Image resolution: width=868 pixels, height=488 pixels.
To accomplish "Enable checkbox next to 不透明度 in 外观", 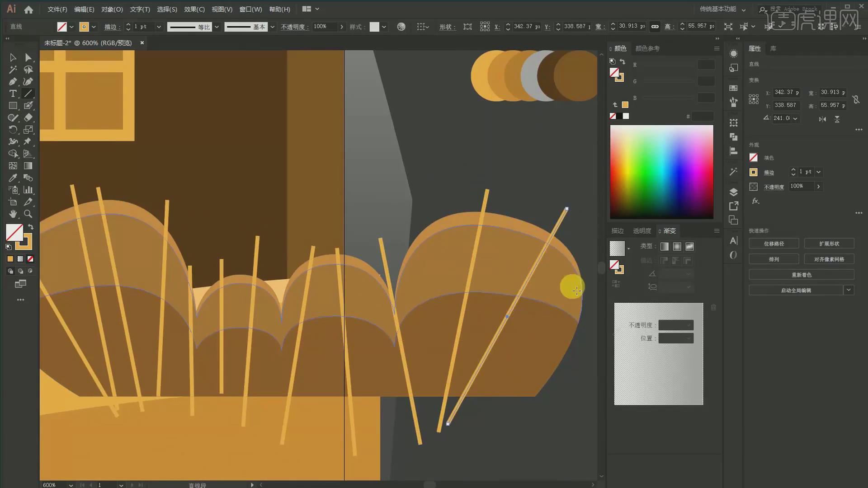I will click(x=754, y=186).
